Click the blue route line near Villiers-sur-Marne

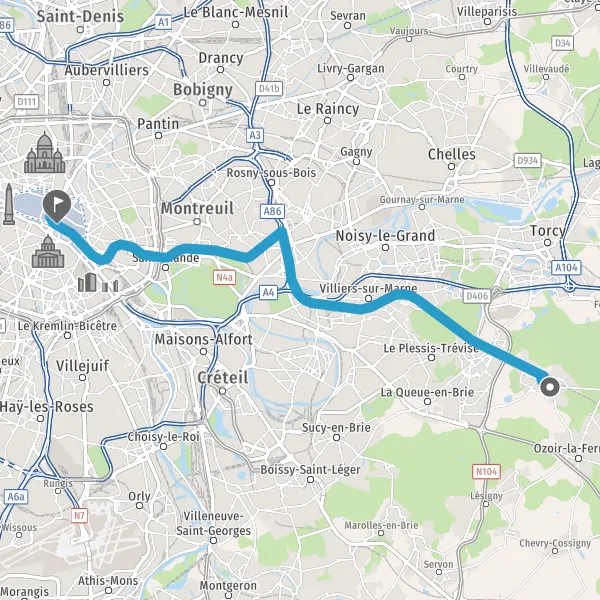tap(367, 307)
